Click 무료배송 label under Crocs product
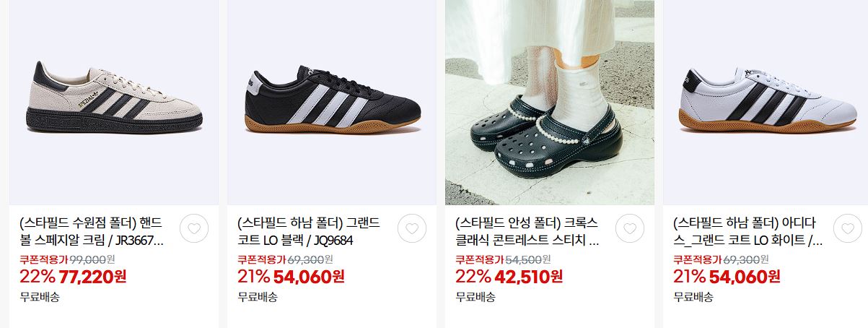This screenshot has width=868, height=328. click(x=475, y=296)
